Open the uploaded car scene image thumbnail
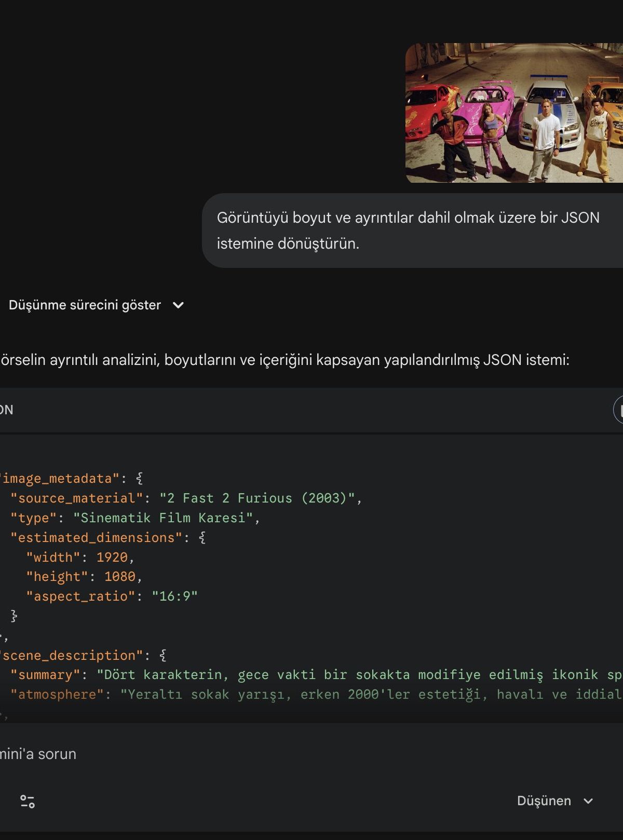The height and width of the screenshot is (840, 623). (x=514, y=113)
